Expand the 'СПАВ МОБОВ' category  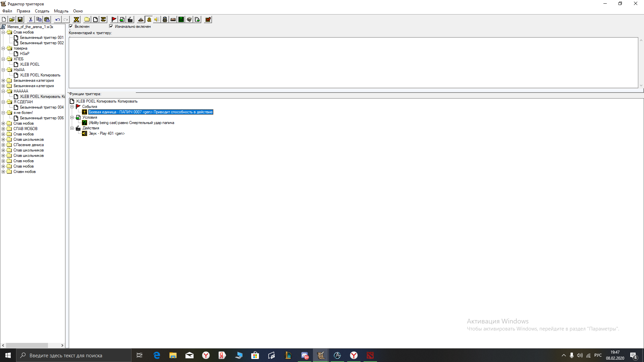(3, 129)
